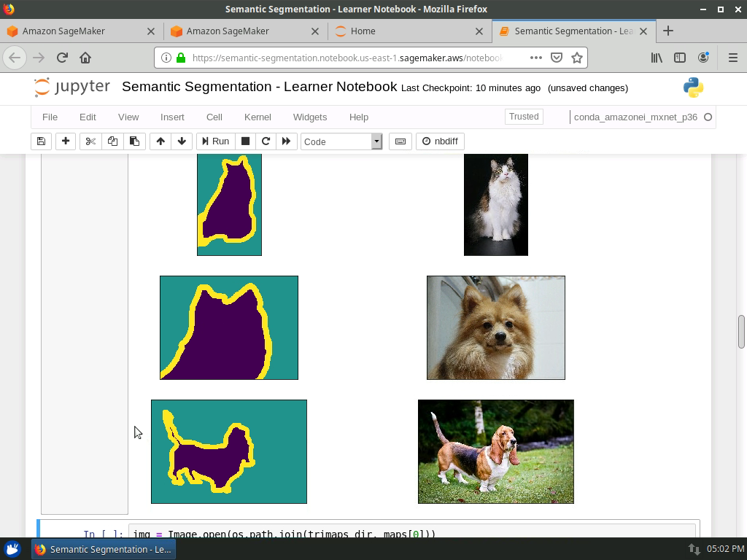Paste cells below with the clipboard icon
The height and width of the screenshot is (560, 747).
134,141
